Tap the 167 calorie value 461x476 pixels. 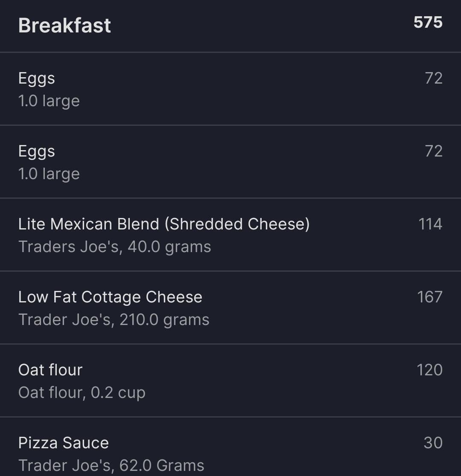(430, 297)
